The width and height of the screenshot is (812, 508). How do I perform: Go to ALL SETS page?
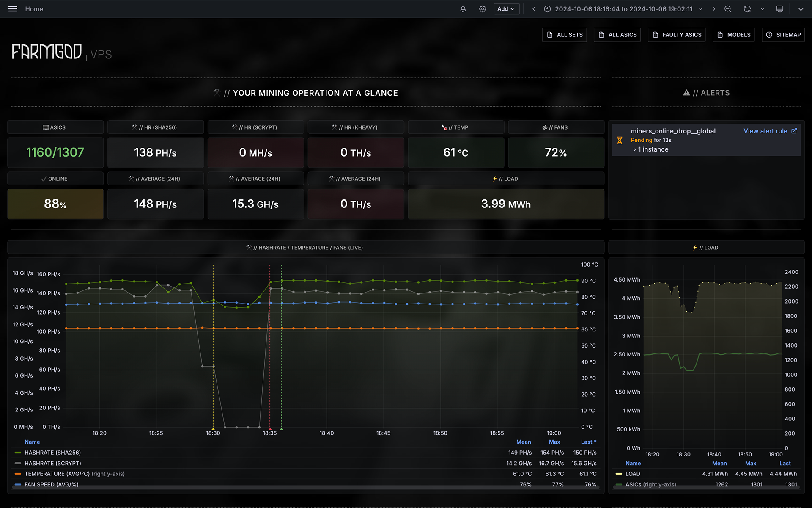[x=565, y=35]
